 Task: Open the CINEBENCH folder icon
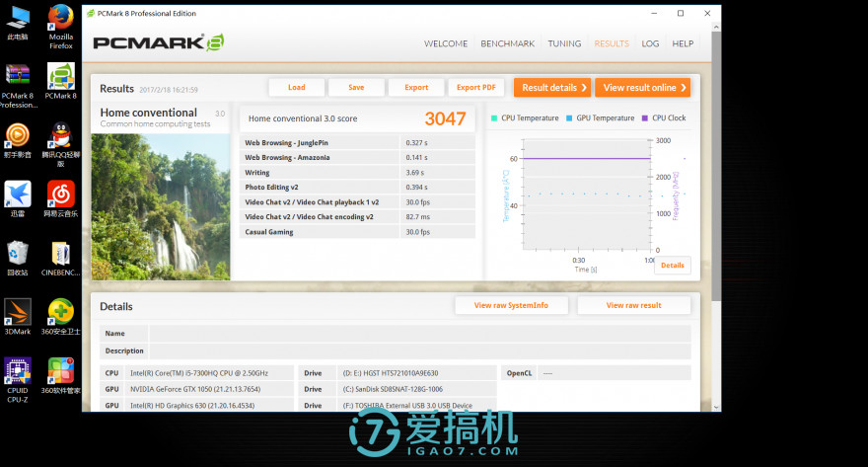61,258
